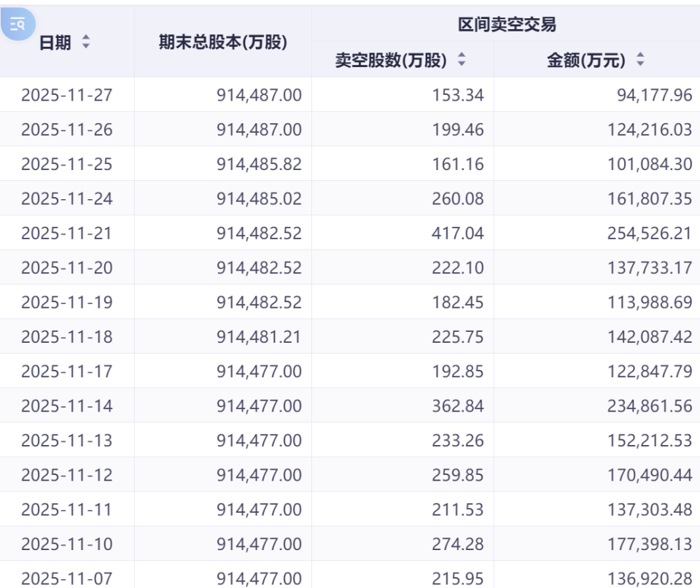Select the 2025-11-07 row date
The width and height of the screenshot is (700, 588).
click(67, 579)
